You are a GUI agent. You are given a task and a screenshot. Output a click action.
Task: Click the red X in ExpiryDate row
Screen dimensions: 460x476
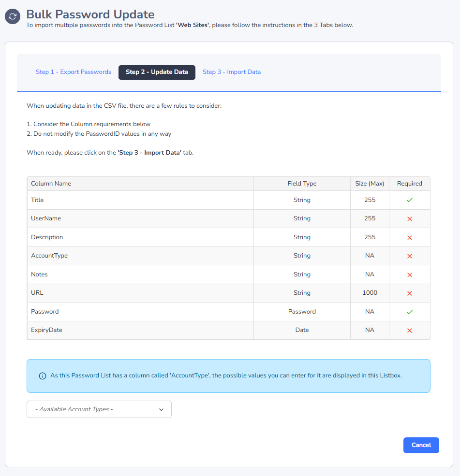(x=409, y=331)
